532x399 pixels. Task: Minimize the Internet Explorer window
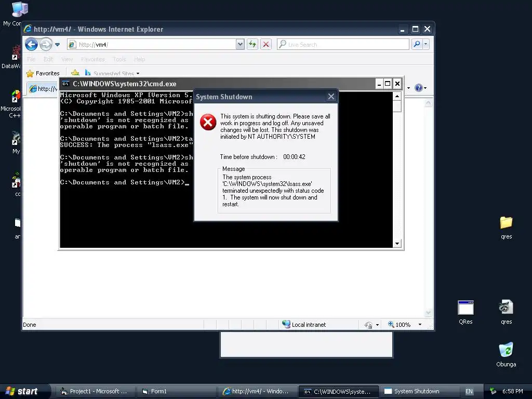tap(403, 29)
